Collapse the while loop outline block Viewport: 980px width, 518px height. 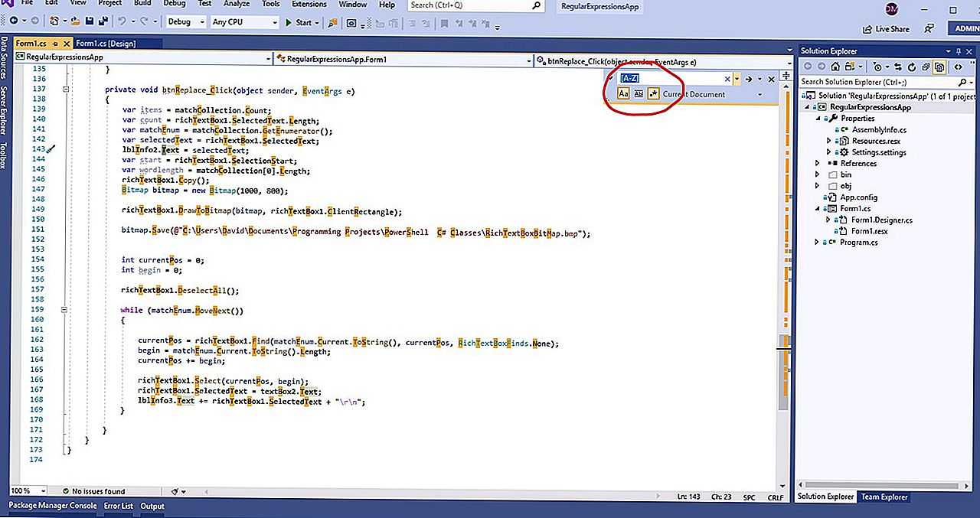[x=66, y=311]
